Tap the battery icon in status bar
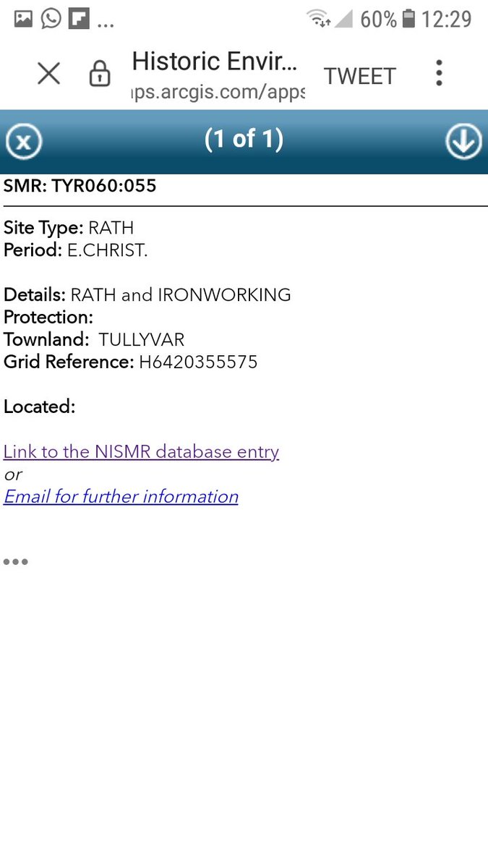The image size is (488, 868). [x=408, y=19]
